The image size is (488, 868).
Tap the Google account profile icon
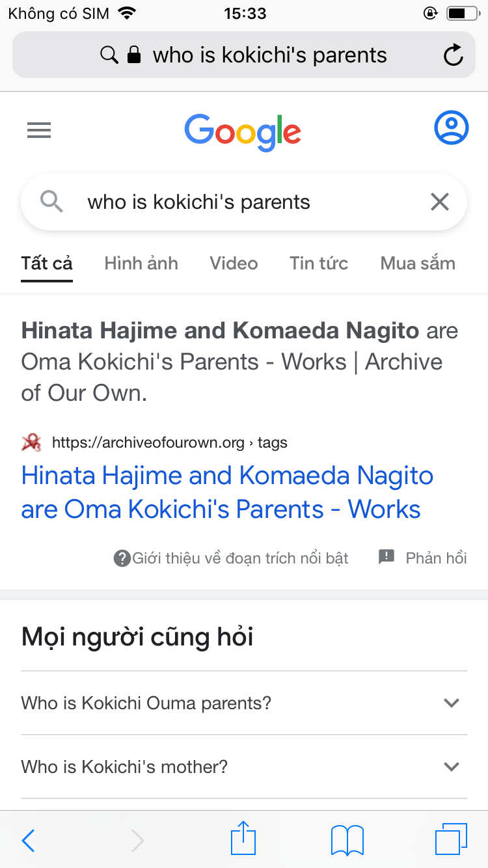point(451,128)
